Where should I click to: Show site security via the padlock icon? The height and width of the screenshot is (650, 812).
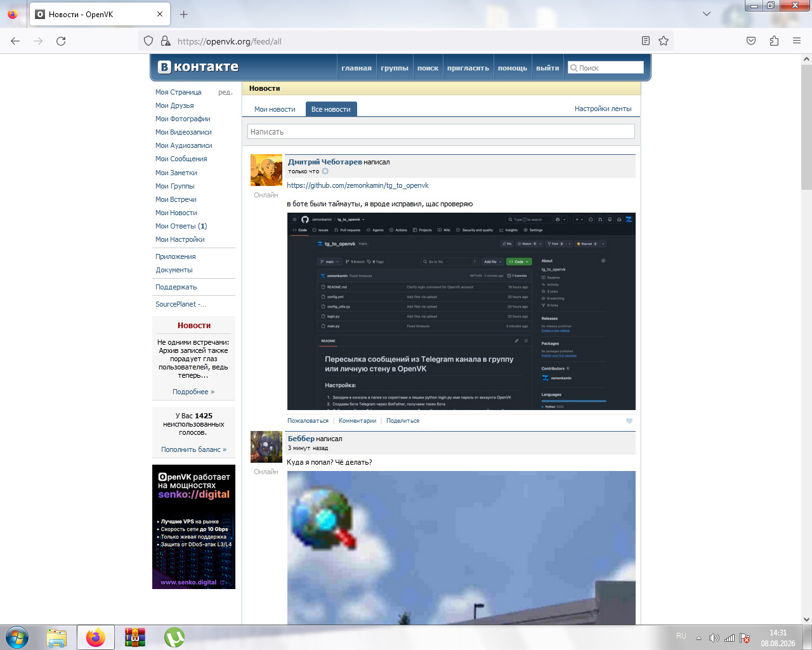(x=166, y=41)
